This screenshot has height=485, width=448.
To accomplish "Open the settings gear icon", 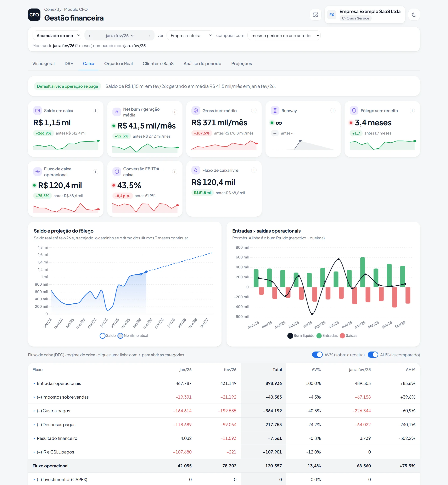I will tap(315, 15).
